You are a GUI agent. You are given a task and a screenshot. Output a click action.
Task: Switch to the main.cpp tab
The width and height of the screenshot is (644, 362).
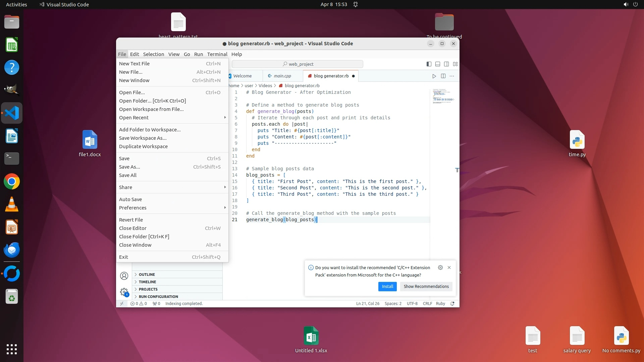[x=282, y=76]
